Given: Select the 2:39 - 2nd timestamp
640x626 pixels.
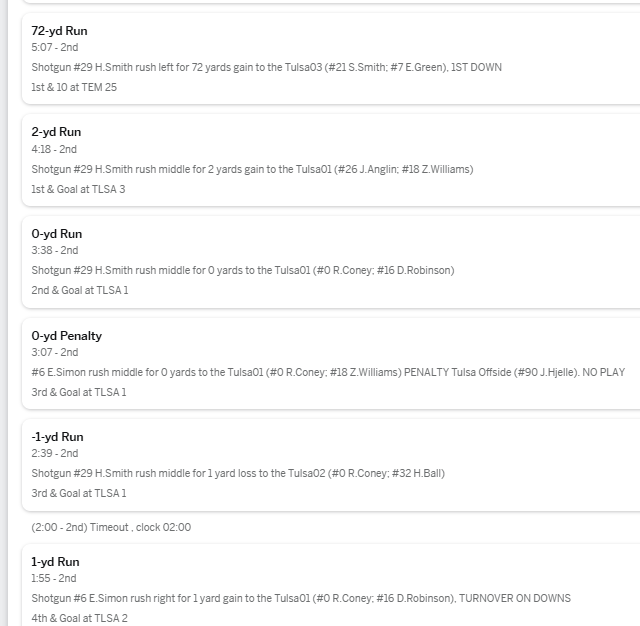Looking at the screenshot, I should [54, 453].
